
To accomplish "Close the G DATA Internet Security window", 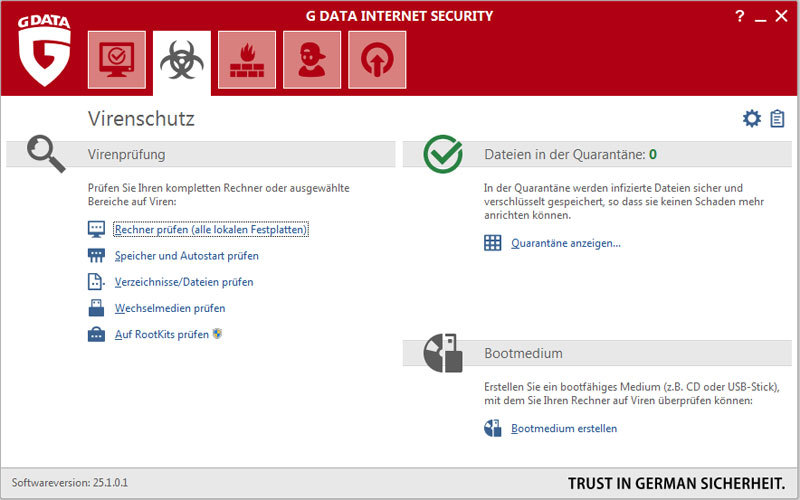I will (x=782, y=16).
